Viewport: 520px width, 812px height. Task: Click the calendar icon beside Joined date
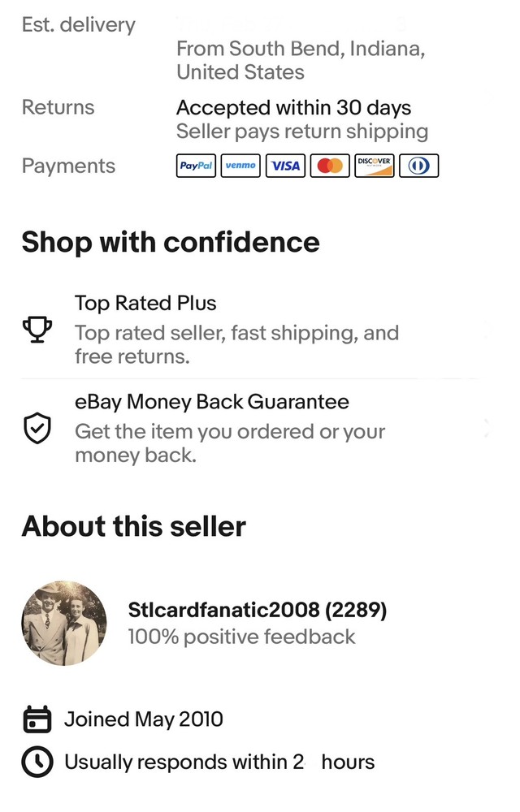pos(36,719)
